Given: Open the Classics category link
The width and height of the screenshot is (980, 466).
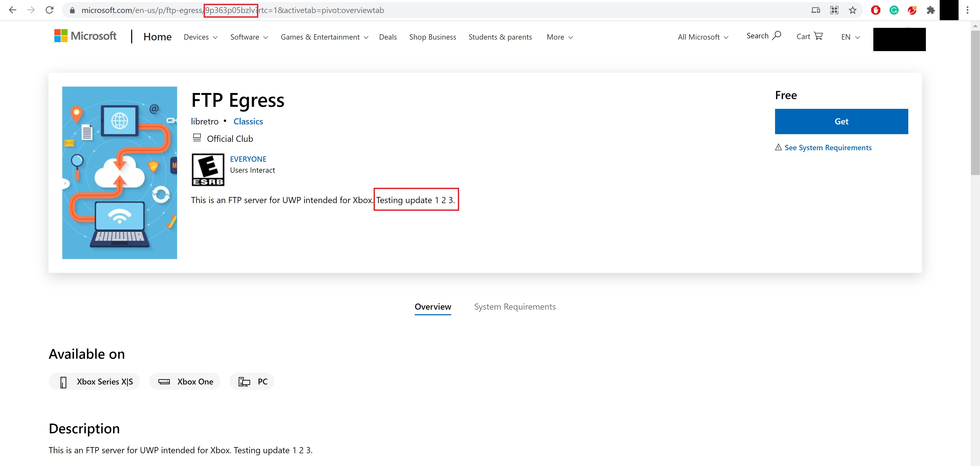Looking at the screenshot, I should click(248, 121).
